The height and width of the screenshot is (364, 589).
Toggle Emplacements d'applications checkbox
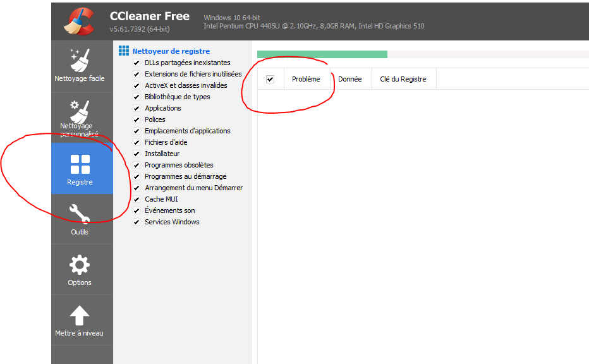click(x=137, y=131)
